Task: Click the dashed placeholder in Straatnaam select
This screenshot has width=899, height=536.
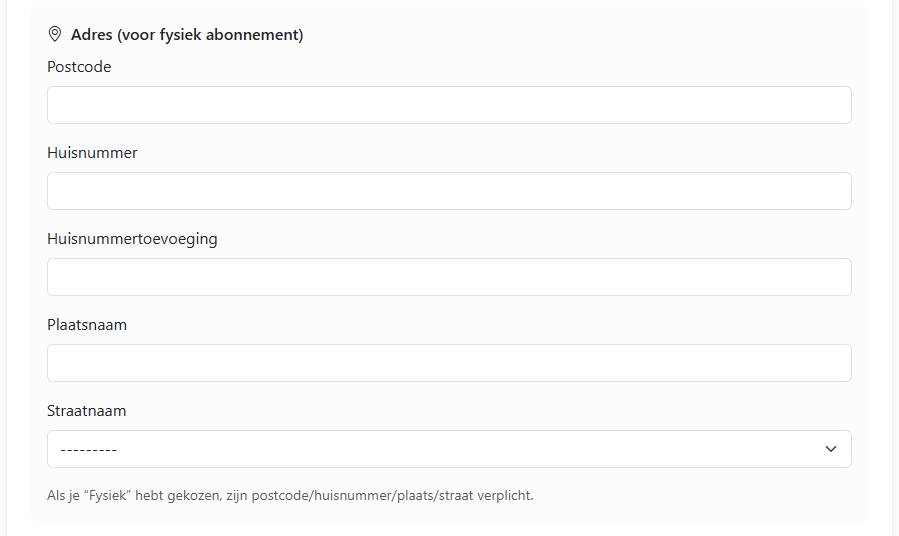Action: point(89,450)
